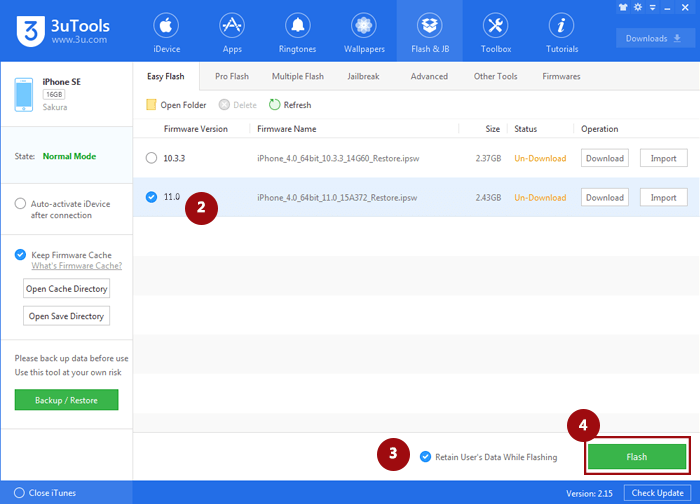
Task: Go to the Ringtones section
Action: (297, 31)
